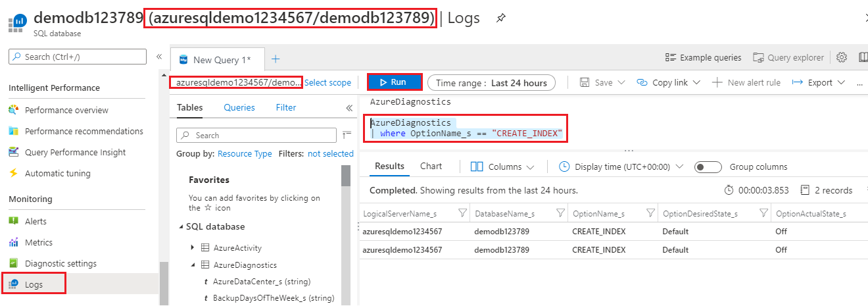Expand the AzureActivity table
868x306 pixels.
192,247
